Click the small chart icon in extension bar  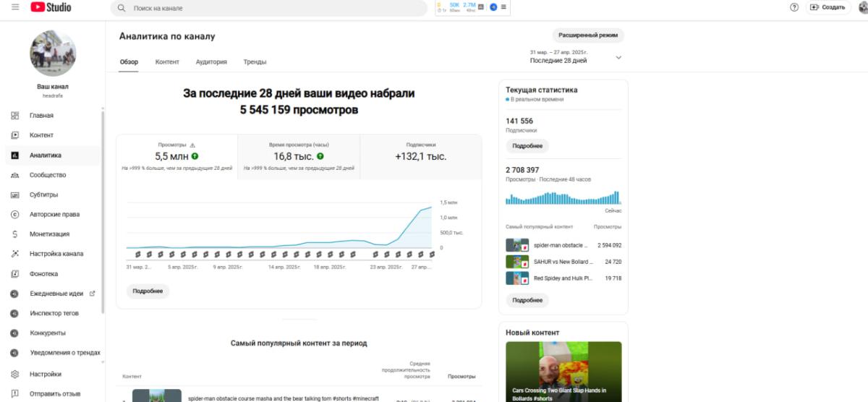tap(481, 6)
